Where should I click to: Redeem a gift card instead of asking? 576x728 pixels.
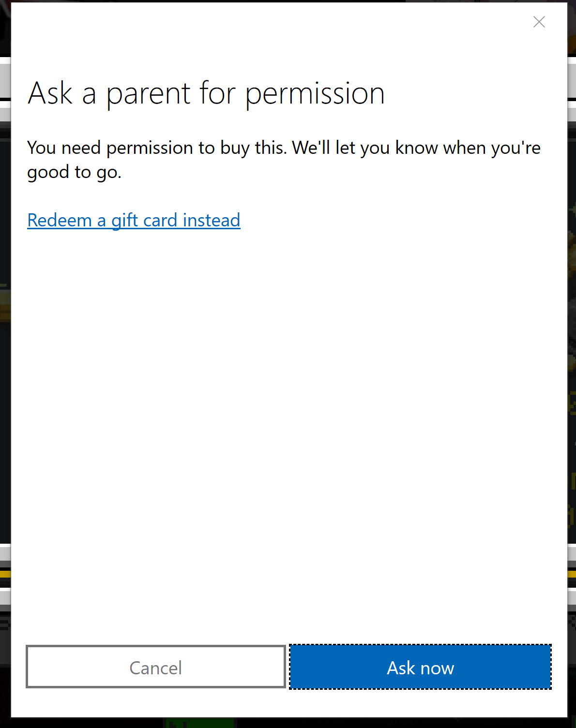click(134, 220)
